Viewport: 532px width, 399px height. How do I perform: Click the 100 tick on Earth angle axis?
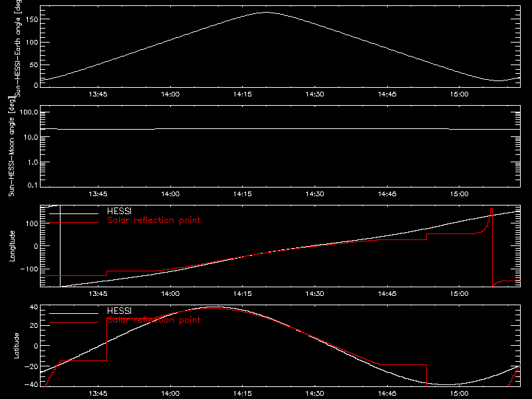32,42
